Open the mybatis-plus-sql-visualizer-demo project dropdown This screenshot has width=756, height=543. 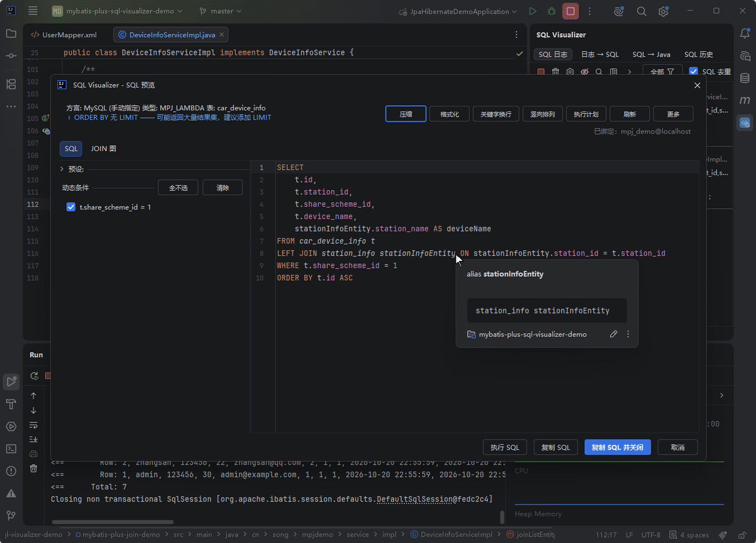point(117,11)
